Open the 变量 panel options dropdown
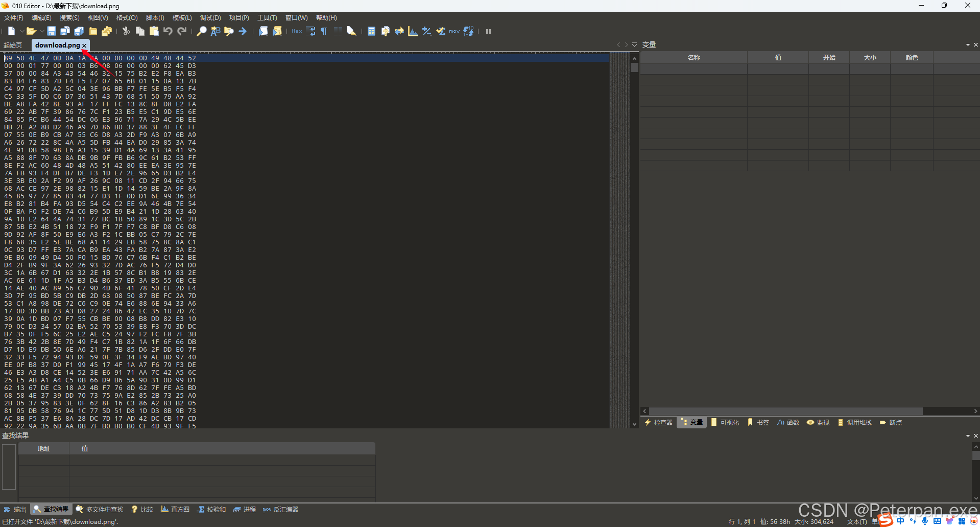This screenshot has height=527, width=980. [968, 45]
